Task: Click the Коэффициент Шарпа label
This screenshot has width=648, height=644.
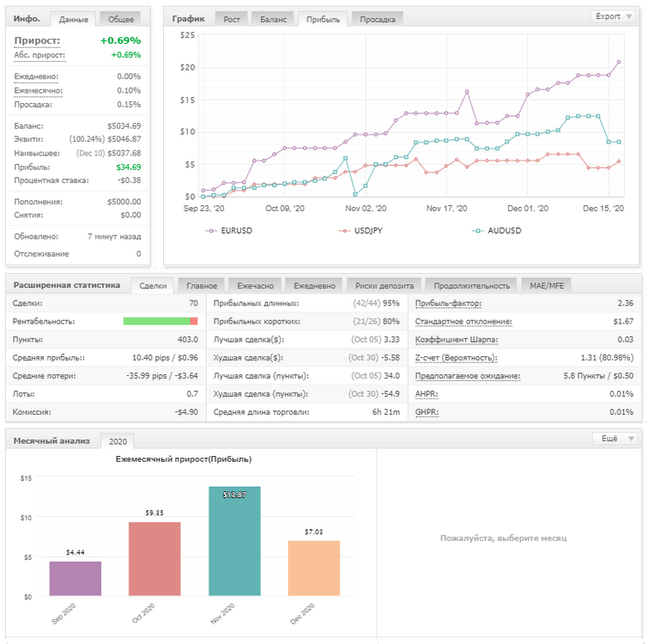Action: point(457,340)
